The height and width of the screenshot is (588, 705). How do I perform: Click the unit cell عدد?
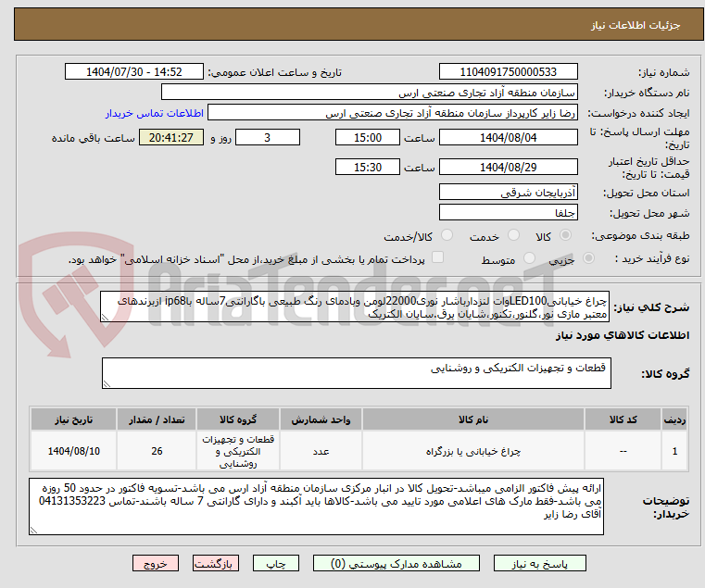tap(321, 451)
